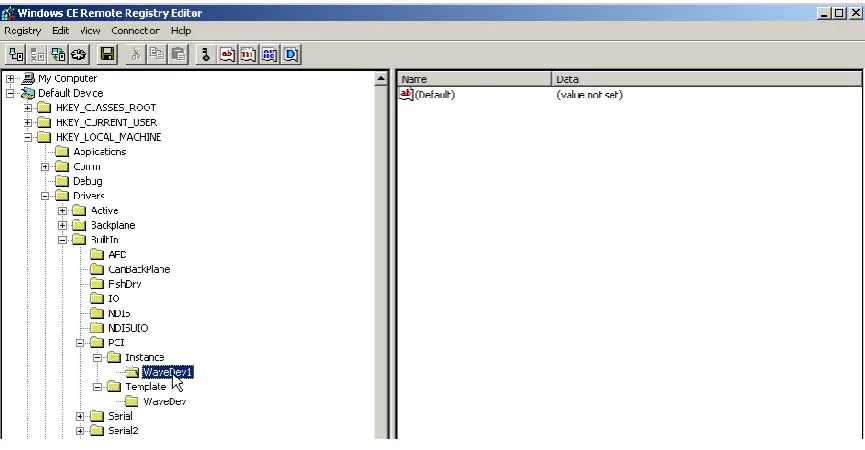
Task: Select the NDISUIO key
Action: [128, 328]
